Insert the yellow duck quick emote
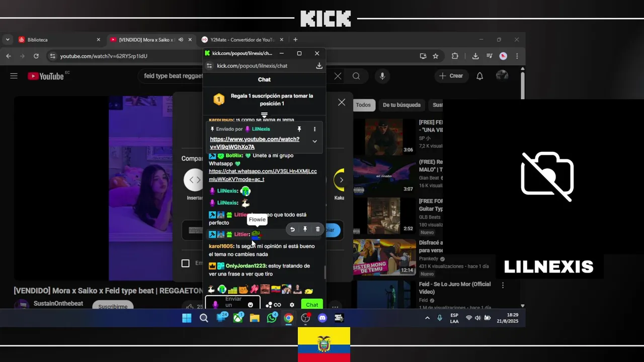 click(309, 291)
